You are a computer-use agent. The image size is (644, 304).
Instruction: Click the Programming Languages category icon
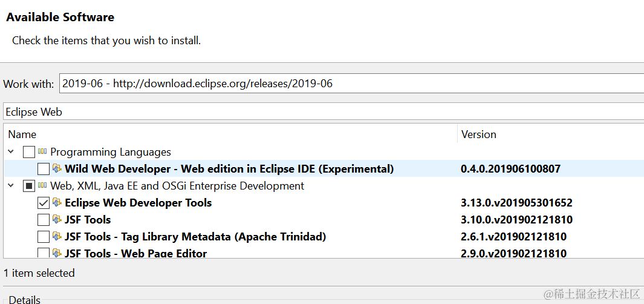click(42, 152)
